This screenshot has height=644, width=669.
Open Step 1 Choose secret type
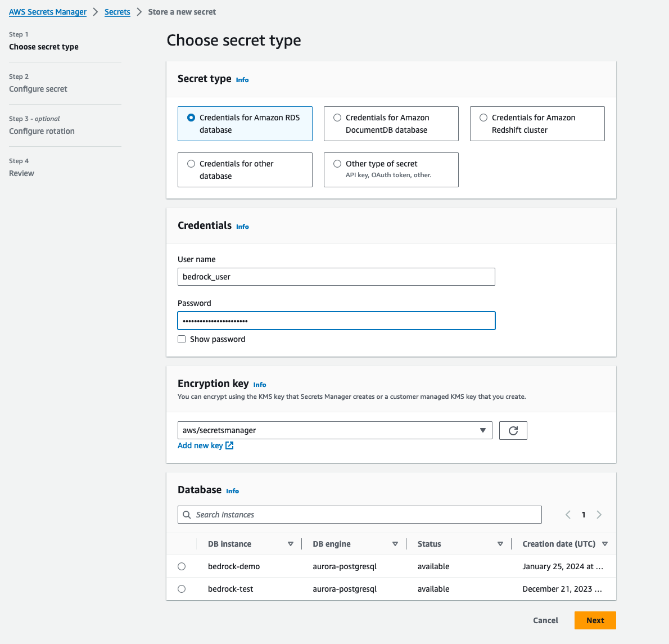click(x=43, y=47)
